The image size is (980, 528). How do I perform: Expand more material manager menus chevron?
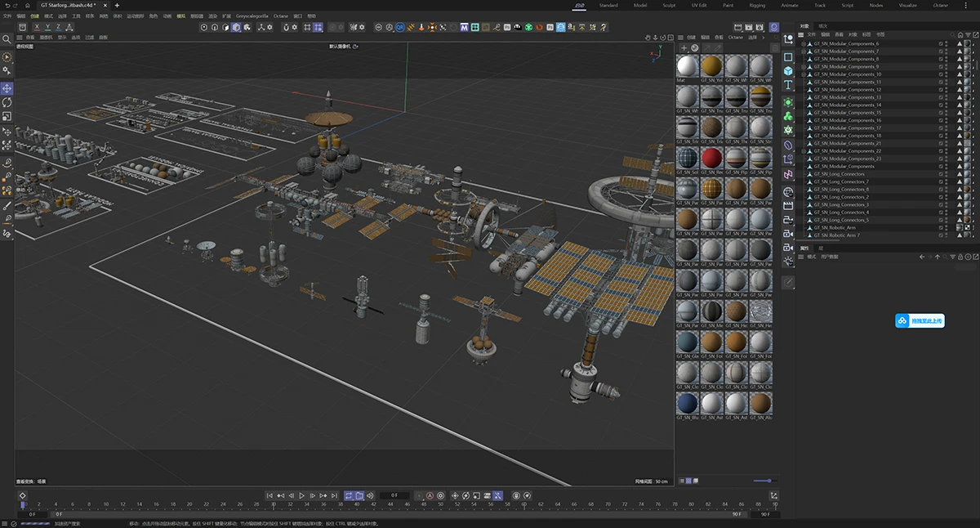[x=764, y=37]
